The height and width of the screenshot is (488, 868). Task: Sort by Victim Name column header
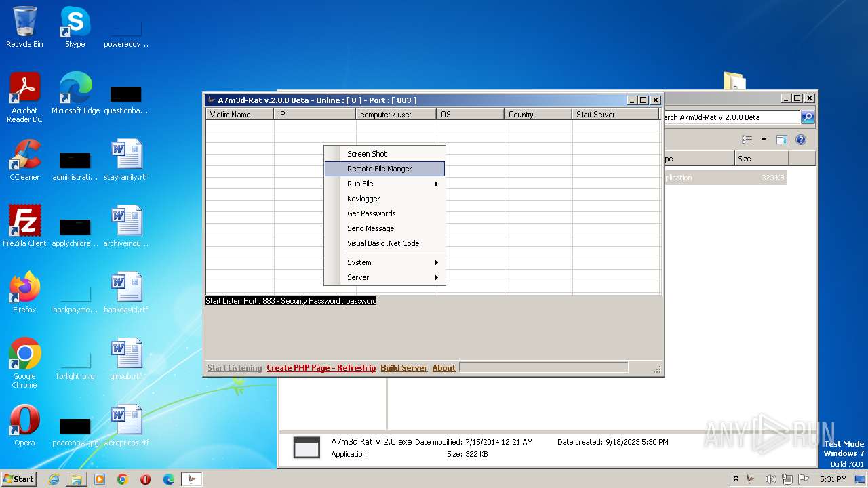coord(240,115)
